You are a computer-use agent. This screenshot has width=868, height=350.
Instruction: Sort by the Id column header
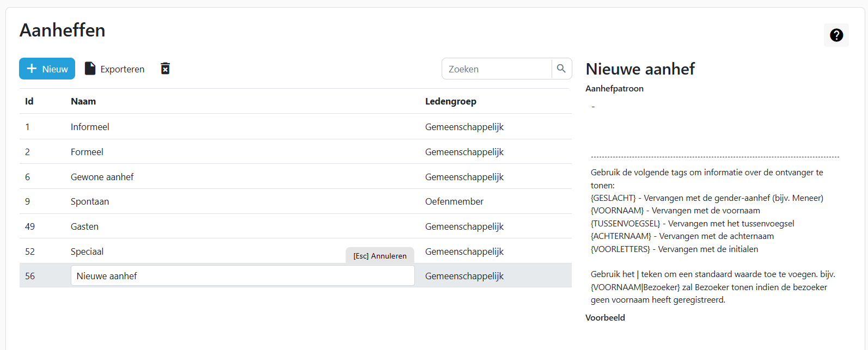(29, 101)
